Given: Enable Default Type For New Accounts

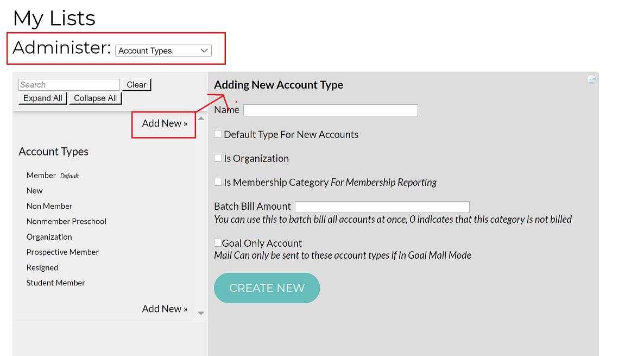Looking at the screenshot, I should [x=218, y=134].
